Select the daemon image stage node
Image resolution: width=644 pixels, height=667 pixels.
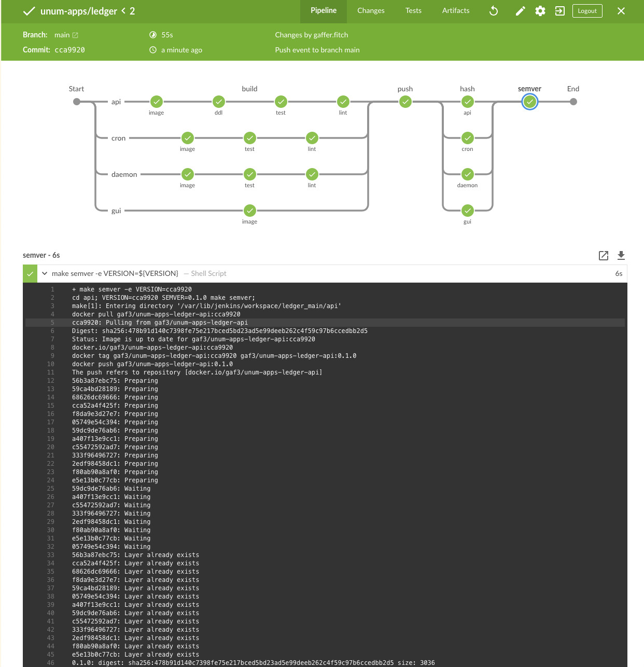[x=188, y=174]
